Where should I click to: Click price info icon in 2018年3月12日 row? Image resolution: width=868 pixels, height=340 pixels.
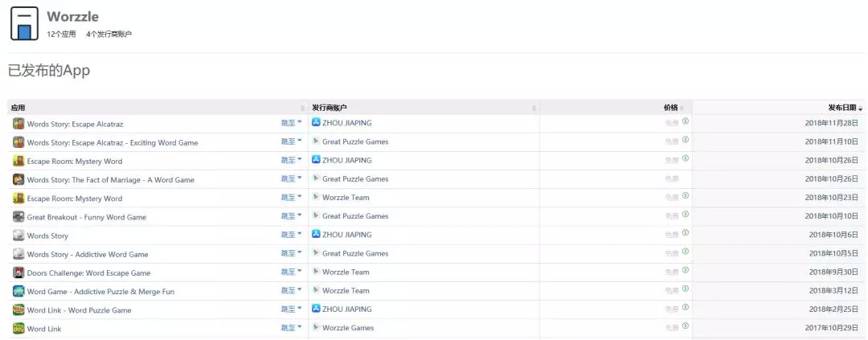tap(686, 289)
